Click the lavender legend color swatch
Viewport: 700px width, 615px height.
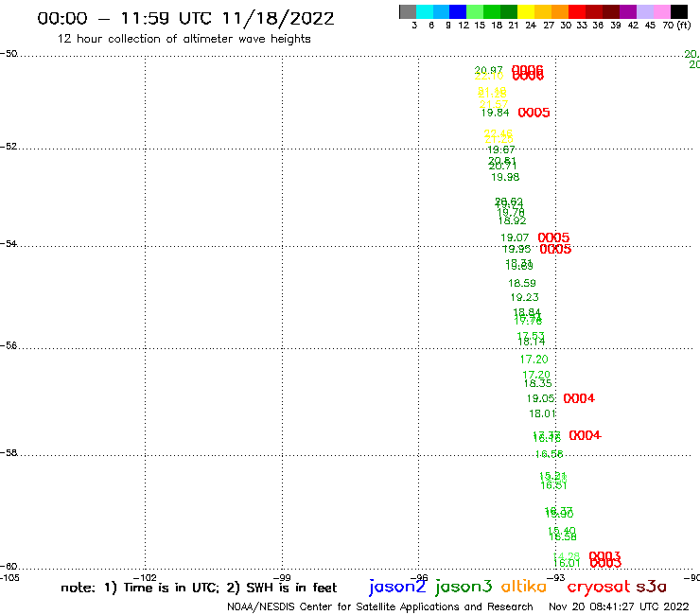pos(644,11)
